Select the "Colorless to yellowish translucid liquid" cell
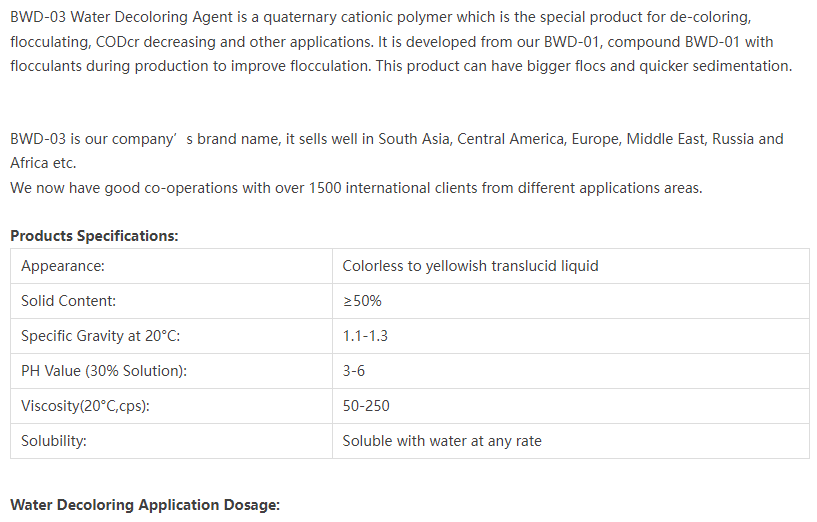The width and height of the screenshot is (817, 522). pyautogui.click(x=470, y=266)
